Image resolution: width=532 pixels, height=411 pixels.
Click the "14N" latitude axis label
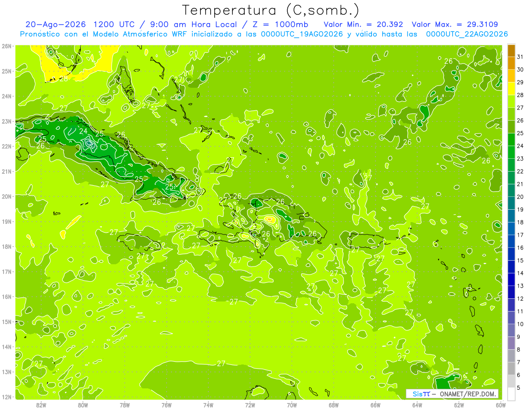coord(7,347)
